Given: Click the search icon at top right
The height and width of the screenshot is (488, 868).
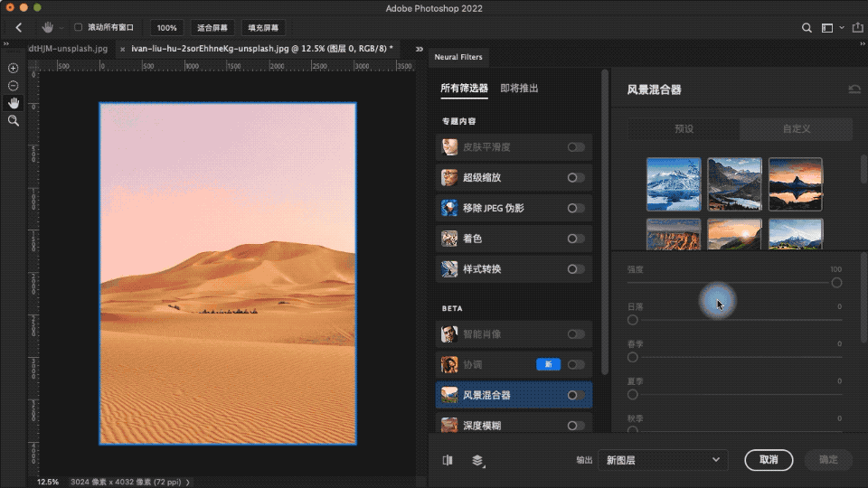Looking at the screenshot, I should click(x=807, y=28).
